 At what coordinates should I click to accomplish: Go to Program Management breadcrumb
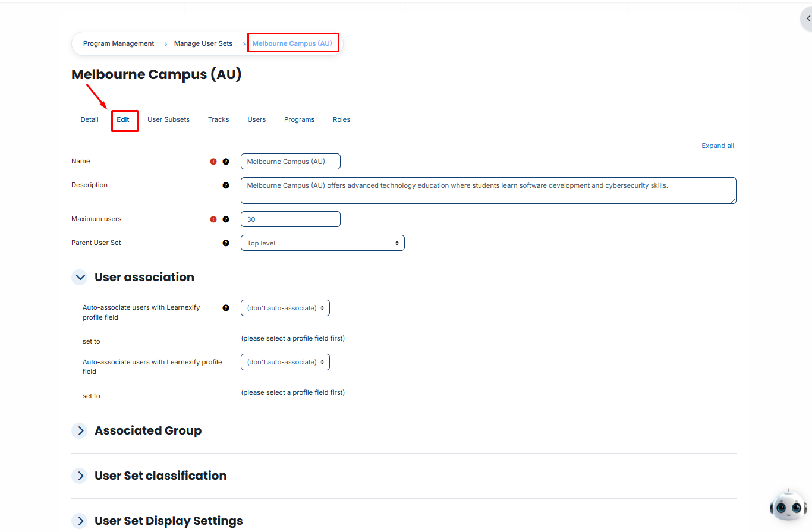[119, 43]
